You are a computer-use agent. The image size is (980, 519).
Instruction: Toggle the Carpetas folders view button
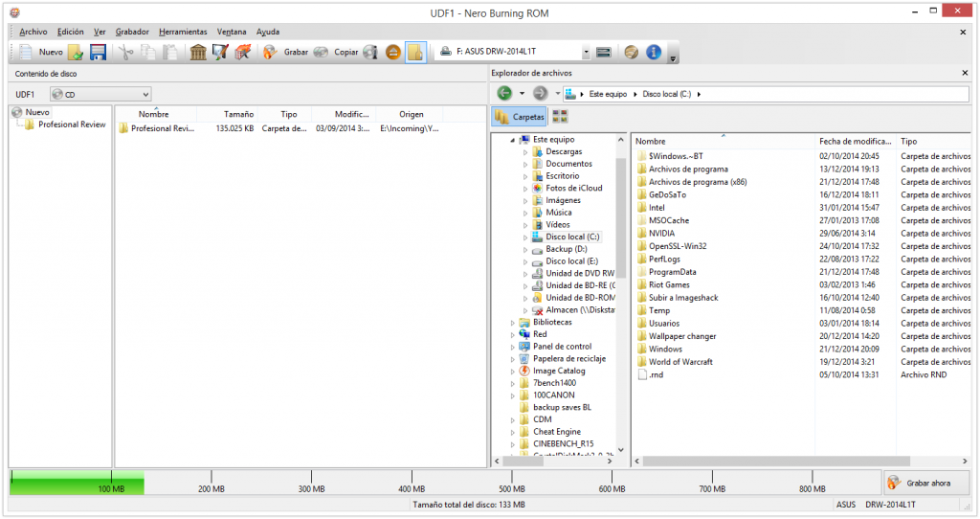[x=520, y=117]
